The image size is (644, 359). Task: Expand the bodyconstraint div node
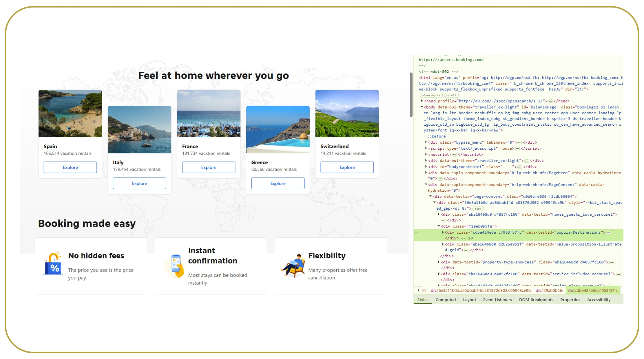tap(426, 166)
